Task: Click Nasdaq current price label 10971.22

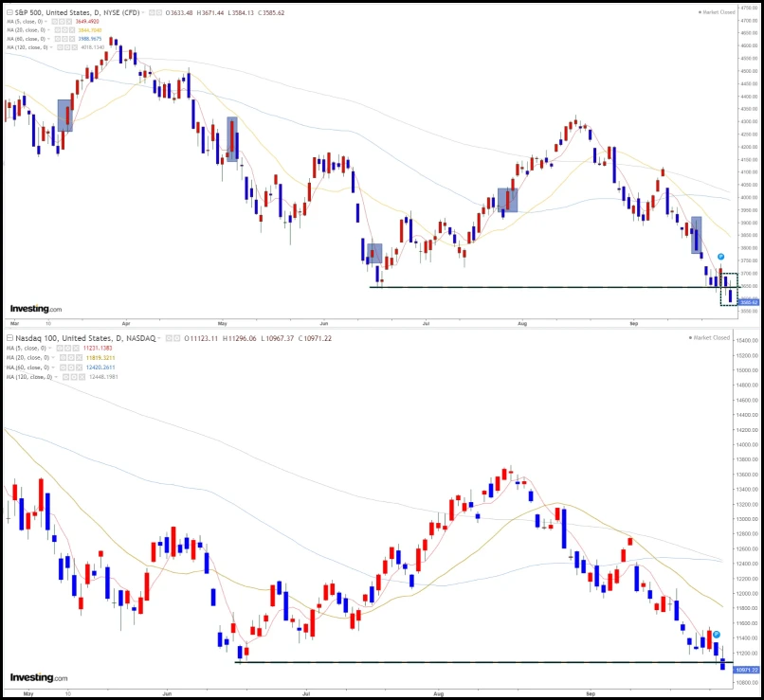Action: (x=748, y=671)
